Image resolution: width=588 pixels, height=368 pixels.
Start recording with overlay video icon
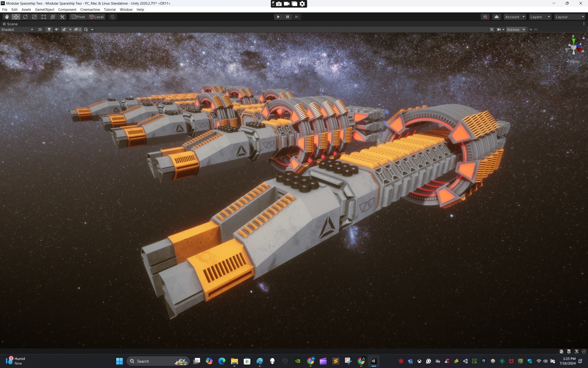pyautogui.click(x=287, y=4)
